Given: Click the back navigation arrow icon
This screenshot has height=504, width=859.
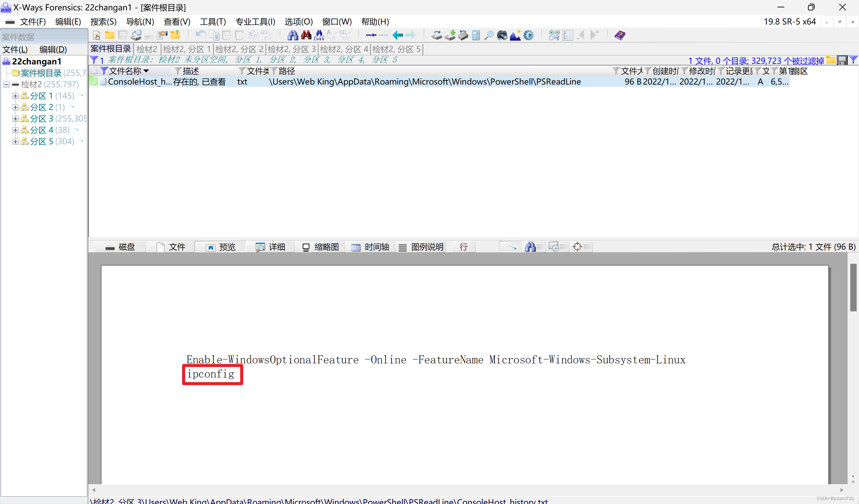Looking at the screenshot, I should click(x=398, y=35).
